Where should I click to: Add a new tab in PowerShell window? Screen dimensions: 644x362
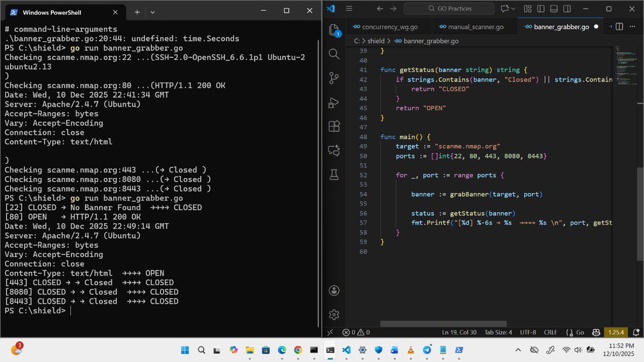pos(137,11)
